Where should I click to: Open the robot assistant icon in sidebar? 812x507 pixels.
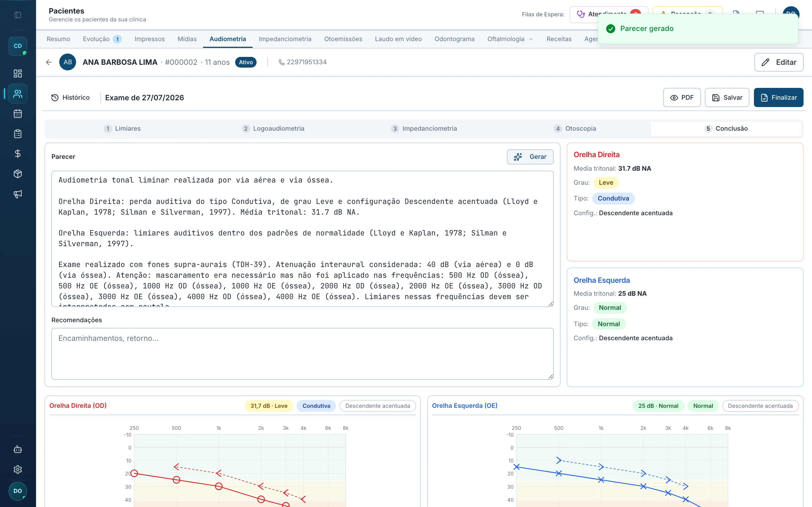point(18,449)
